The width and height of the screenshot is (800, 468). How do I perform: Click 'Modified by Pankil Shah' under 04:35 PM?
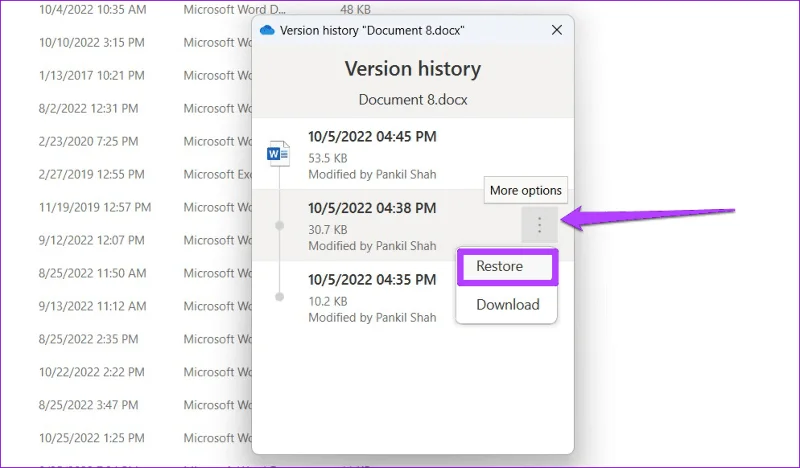click(x=372, y=317)
